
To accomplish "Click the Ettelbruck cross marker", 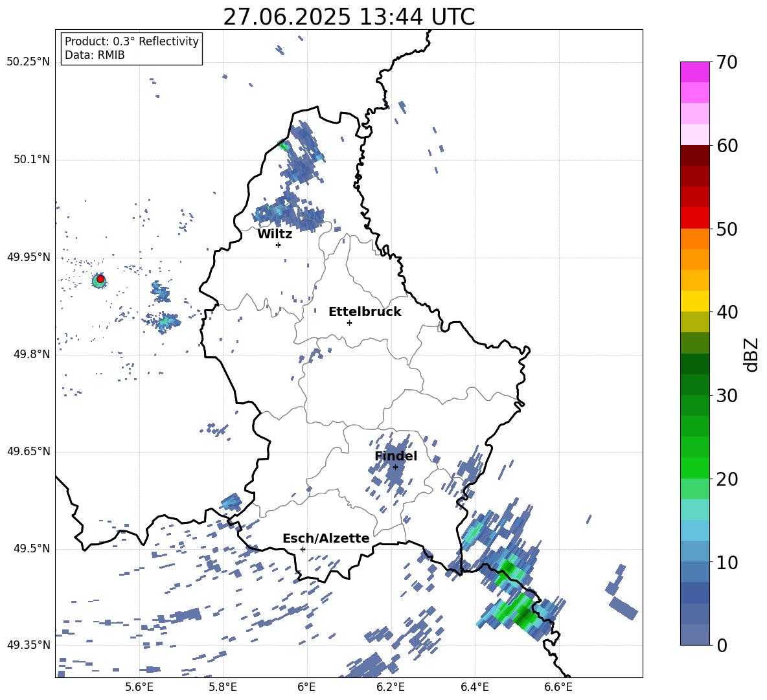I will coord(349,322).
